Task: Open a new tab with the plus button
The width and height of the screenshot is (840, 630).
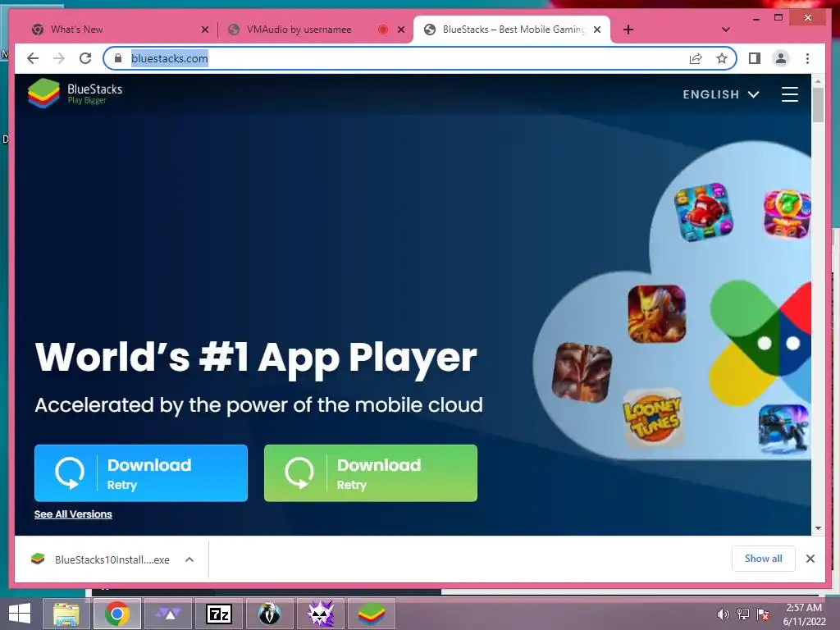Action: coord(628,30)
